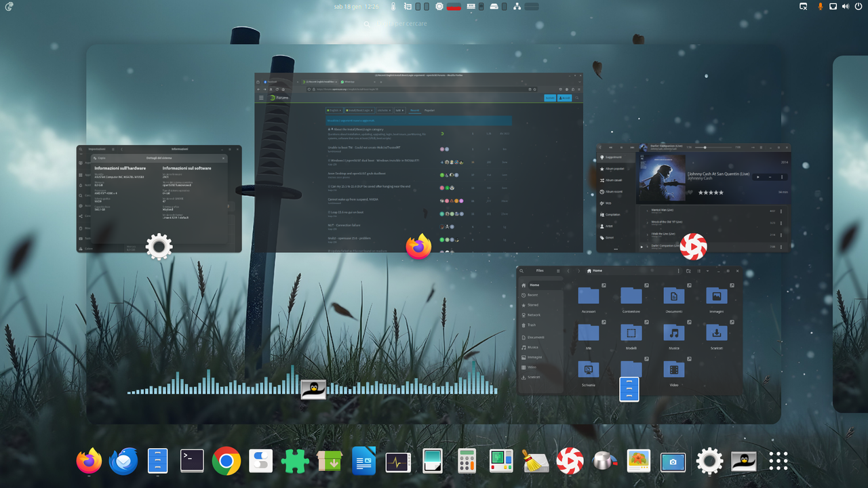Launch the Terminal from the dock

point(192,462)
